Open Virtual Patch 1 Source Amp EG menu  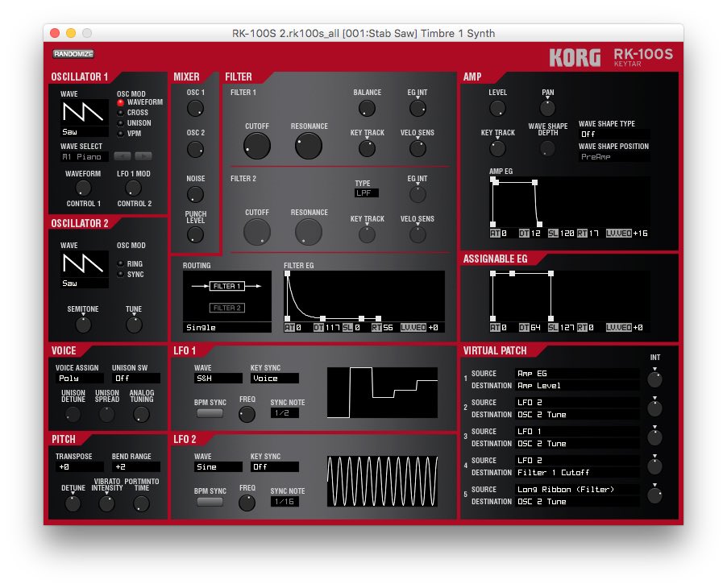coord(577,374)
